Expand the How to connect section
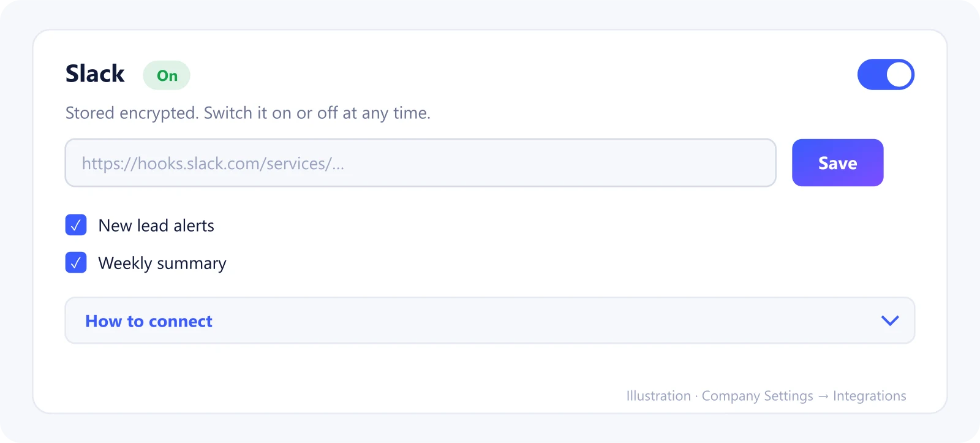This screenshot has width=980, height=443. click(490, 320)
